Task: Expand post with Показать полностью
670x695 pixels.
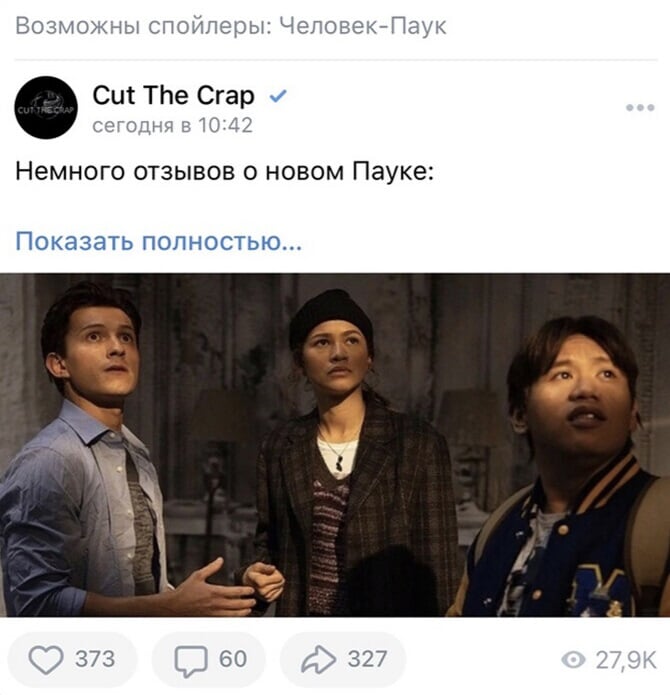Action: pyautogui.click(x=159, y=242)
